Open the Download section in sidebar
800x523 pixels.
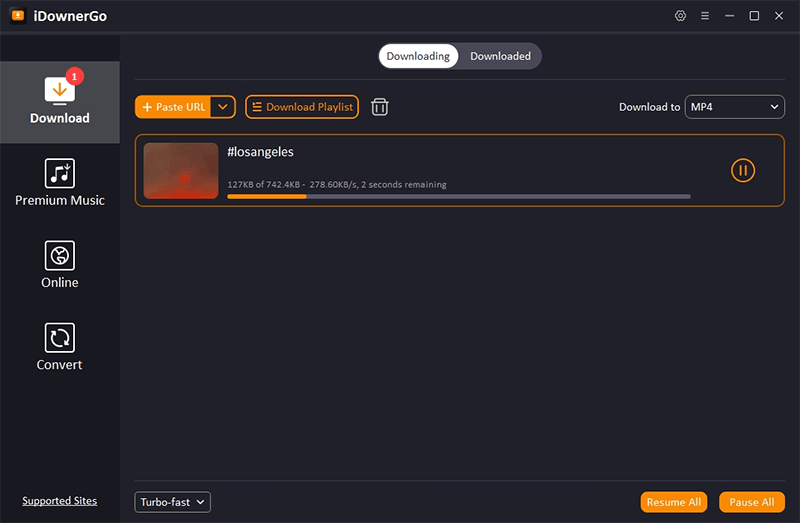pos(59,102)
